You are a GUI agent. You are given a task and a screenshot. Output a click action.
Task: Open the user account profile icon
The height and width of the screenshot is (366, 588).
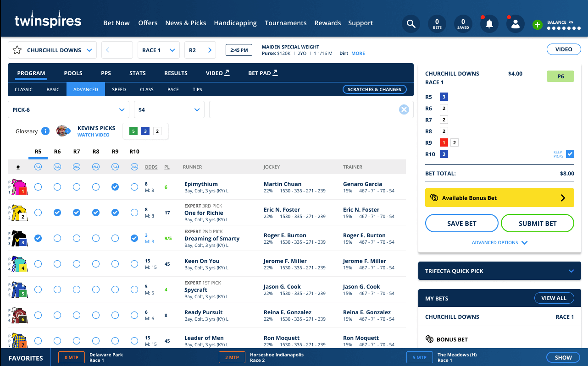click(515, 24)
